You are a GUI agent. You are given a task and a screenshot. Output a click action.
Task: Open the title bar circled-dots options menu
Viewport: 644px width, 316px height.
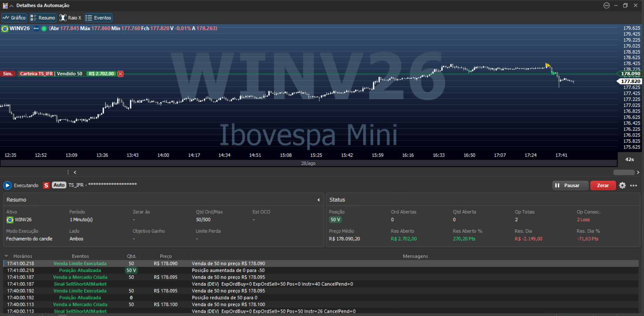606,5
